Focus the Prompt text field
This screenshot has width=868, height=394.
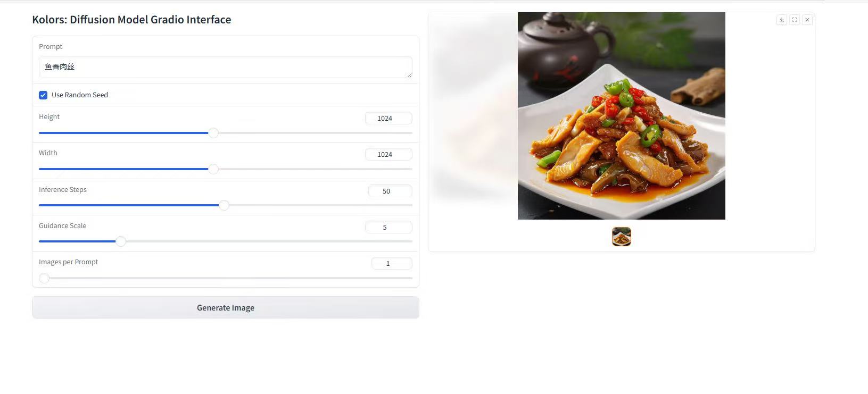coord(226,67)
